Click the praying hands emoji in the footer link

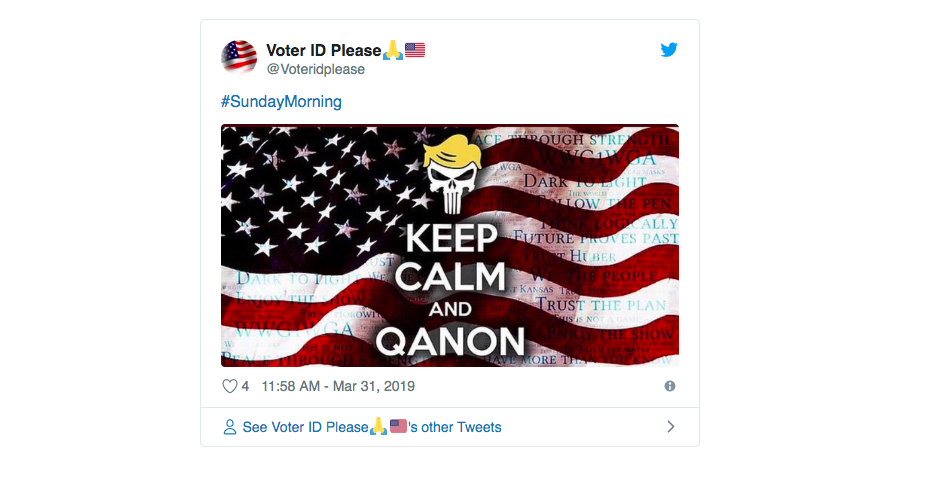[x=378, y=427]
